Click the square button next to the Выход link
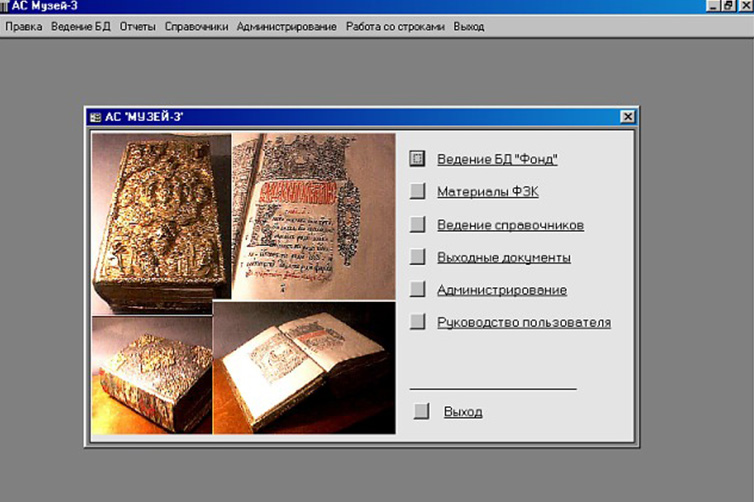 [x=422, y=411]
